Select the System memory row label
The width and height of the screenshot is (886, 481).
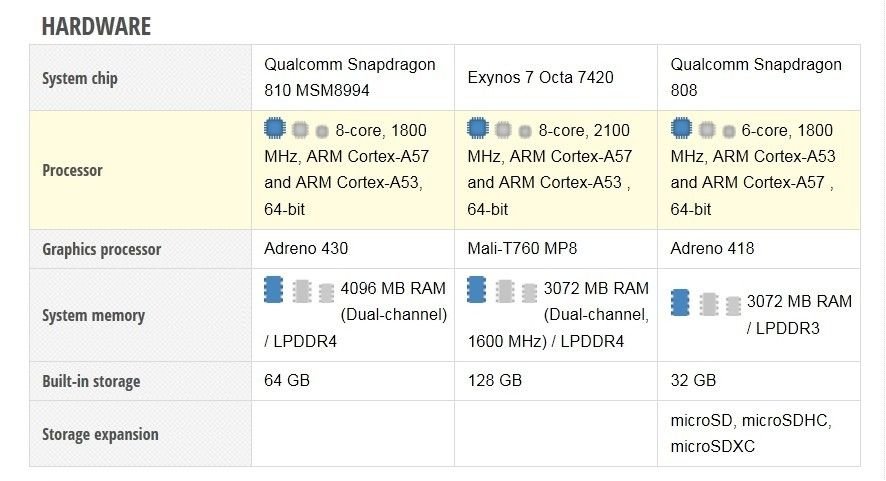pyautogui.click(x=93, y=315)
